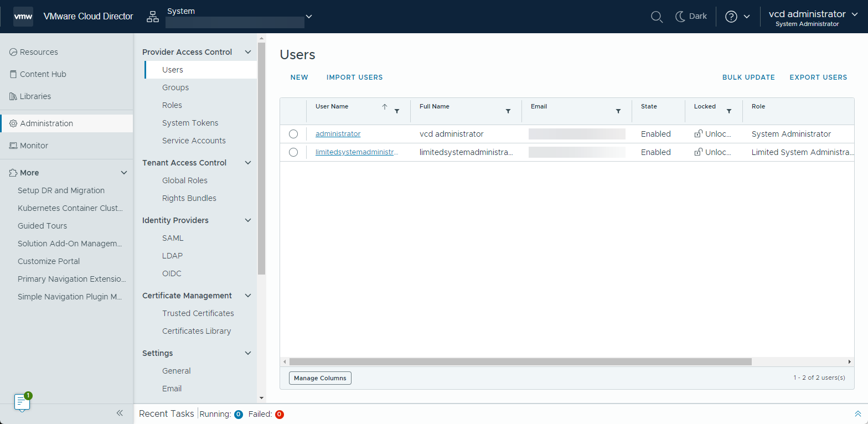Open the help menu dropdown chevron
The image size is (868, 424).
click(747, 17)
